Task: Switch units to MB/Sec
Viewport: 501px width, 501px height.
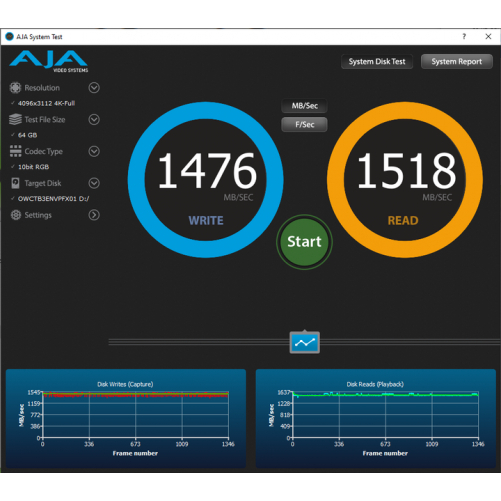Action: 304,106
